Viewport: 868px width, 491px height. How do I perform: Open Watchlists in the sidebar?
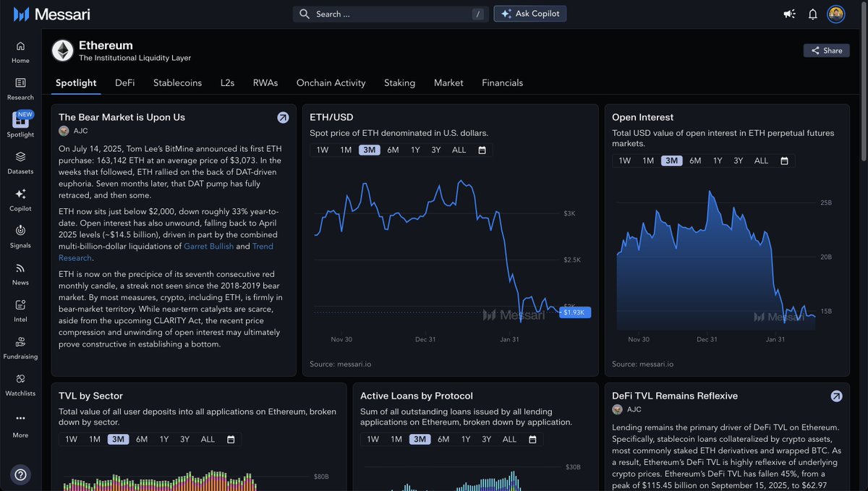[20, 385]
